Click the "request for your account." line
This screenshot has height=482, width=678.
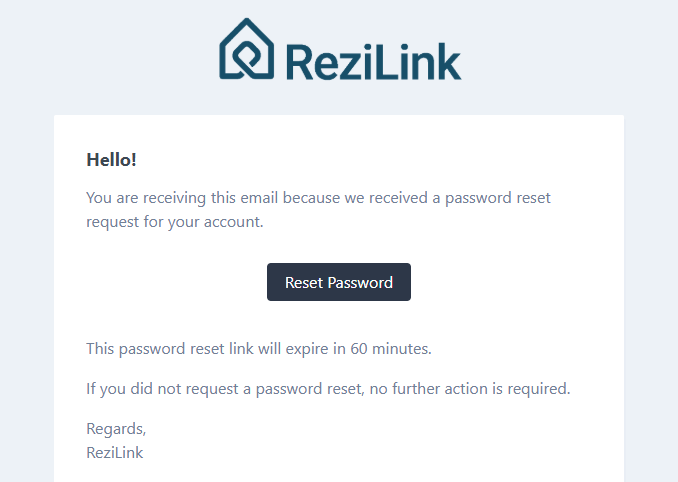click(175, 222)
